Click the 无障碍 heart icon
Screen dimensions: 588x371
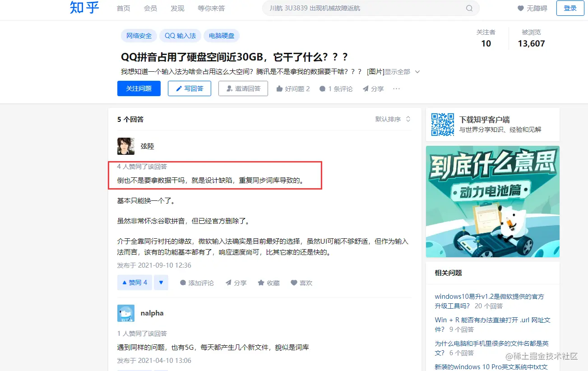pos(521,8)
